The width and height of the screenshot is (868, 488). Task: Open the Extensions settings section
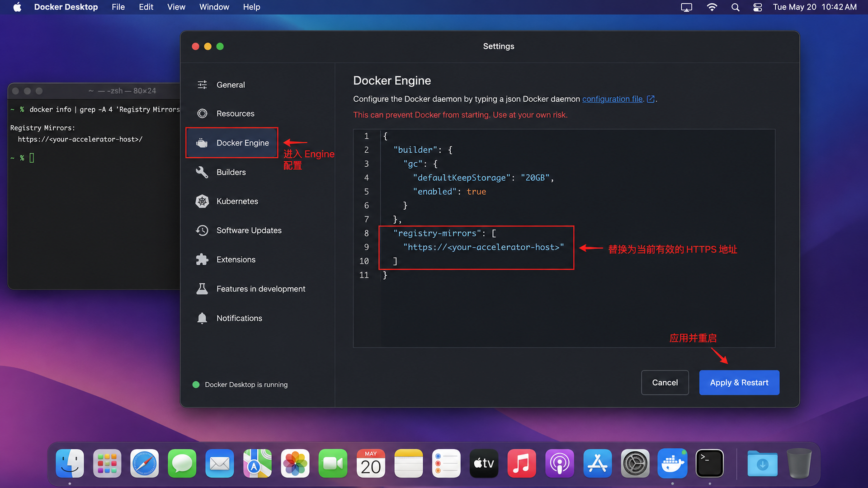(x=236, y=259)
